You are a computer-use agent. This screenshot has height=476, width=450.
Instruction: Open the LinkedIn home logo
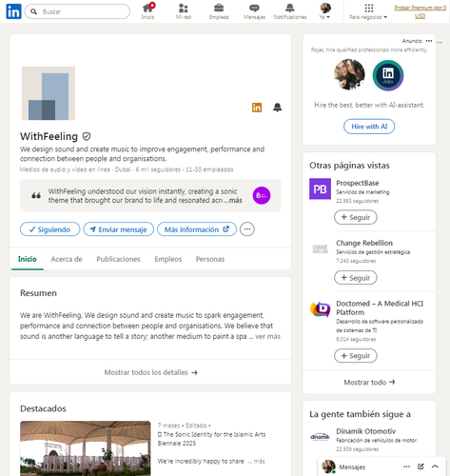pyautogui.click(x=13, y=11)
